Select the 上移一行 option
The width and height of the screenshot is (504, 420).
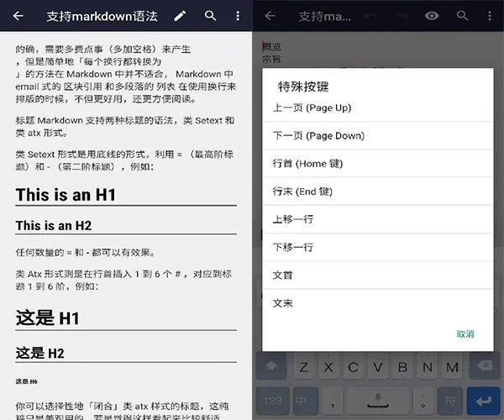point(378,219)
